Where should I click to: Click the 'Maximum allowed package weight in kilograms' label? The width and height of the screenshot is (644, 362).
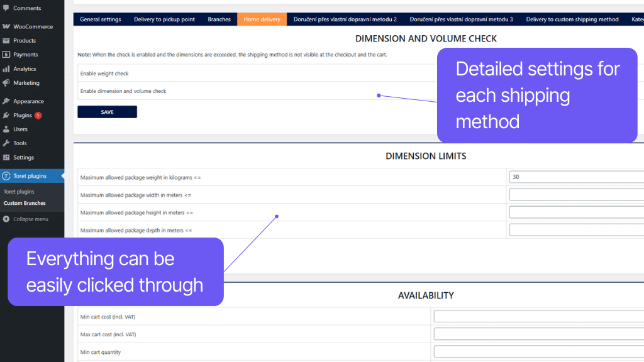coord(140,178)
